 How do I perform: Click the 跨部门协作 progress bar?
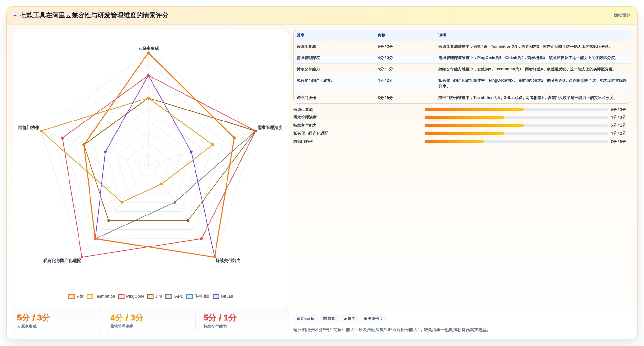point(516,142)
